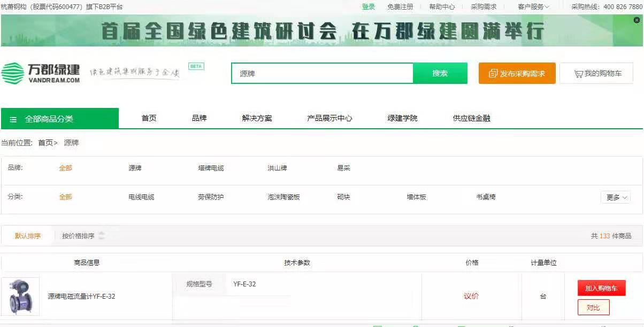Open the 源牌电磁流量计 product thumbnail
Image resolution: width=644 pixels, height=327 pixels.
[x=20, y=296]
